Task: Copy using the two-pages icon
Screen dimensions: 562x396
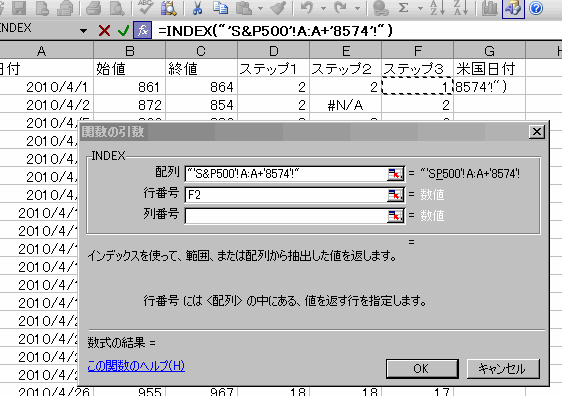Action: (220, 8)
